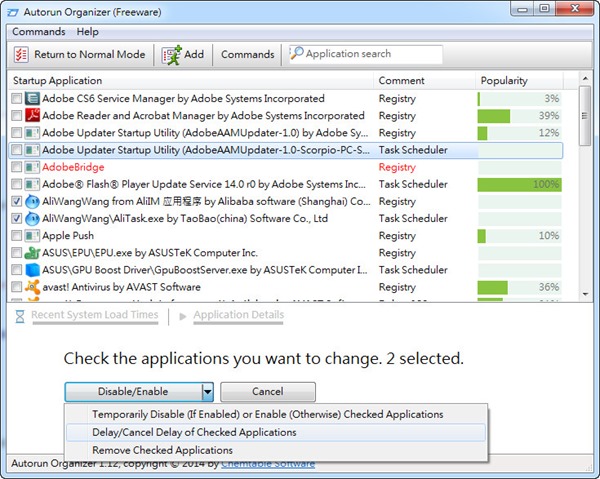The height and width of the screenshot is (479, 600).
Task: Select the GpuBoostServer.exe entry text
Action: point(205,270)
